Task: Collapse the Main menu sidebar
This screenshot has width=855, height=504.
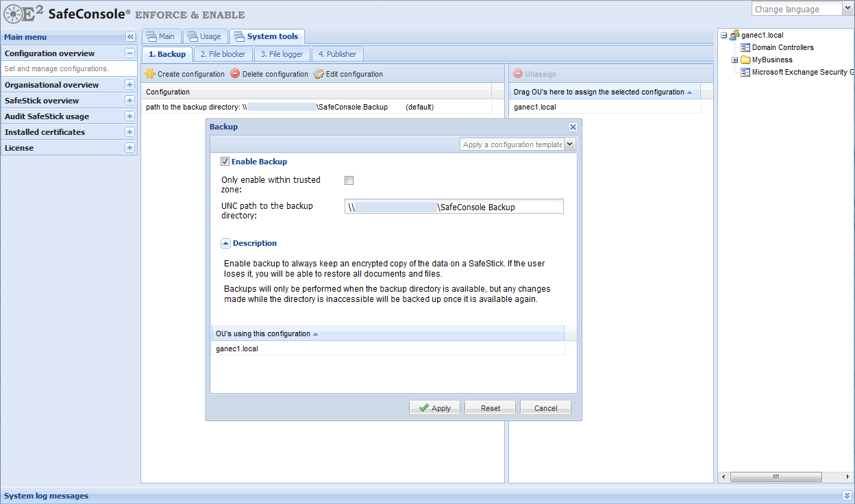Action: [x=130, y=37]
